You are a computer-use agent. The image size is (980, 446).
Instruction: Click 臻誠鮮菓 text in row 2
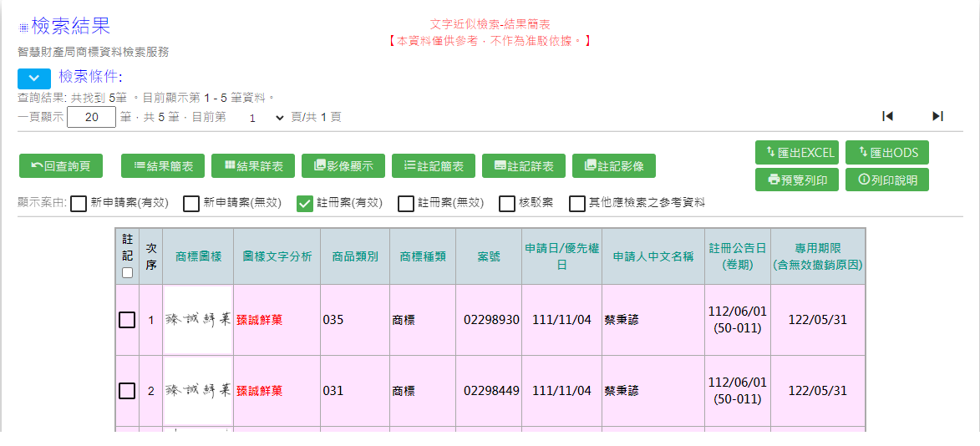[259, 391]
